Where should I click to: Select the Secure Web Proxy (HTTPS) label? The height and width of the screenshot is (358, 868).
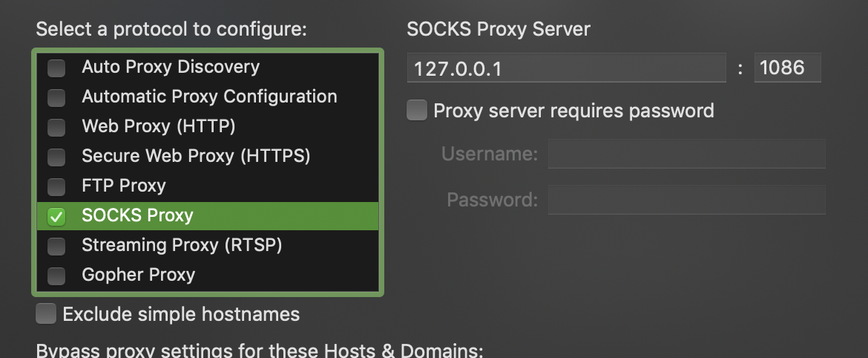click(x=196, y=156)
